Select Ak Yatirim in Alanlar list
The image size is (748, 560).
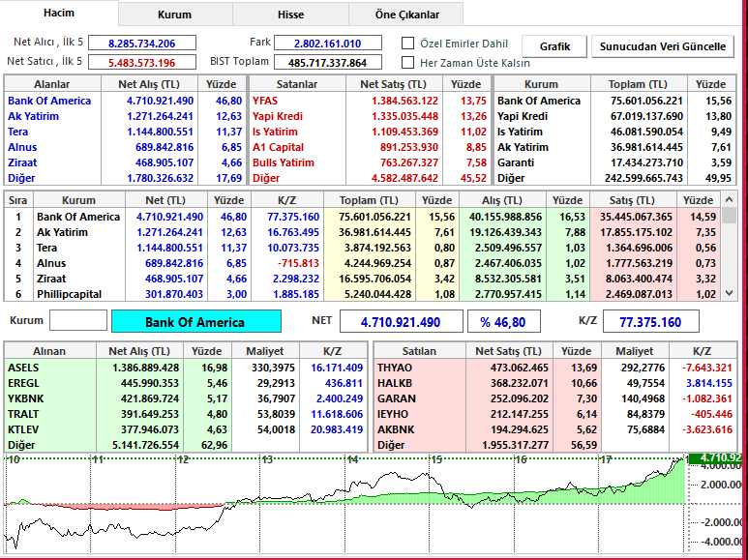point(34,116)
